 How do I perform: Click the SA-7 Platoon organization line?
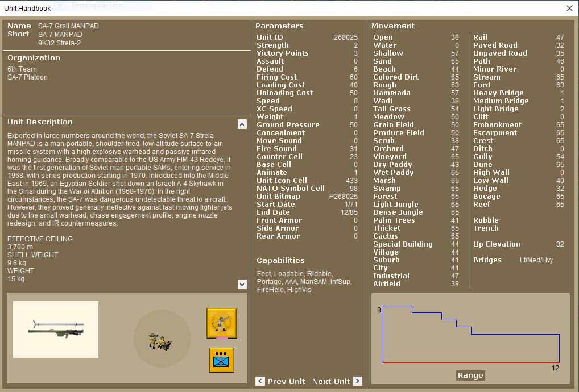click(27, 77)
